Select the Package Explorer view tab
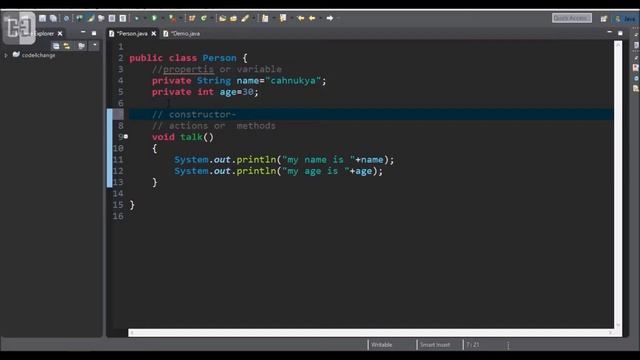 [43, 33]
